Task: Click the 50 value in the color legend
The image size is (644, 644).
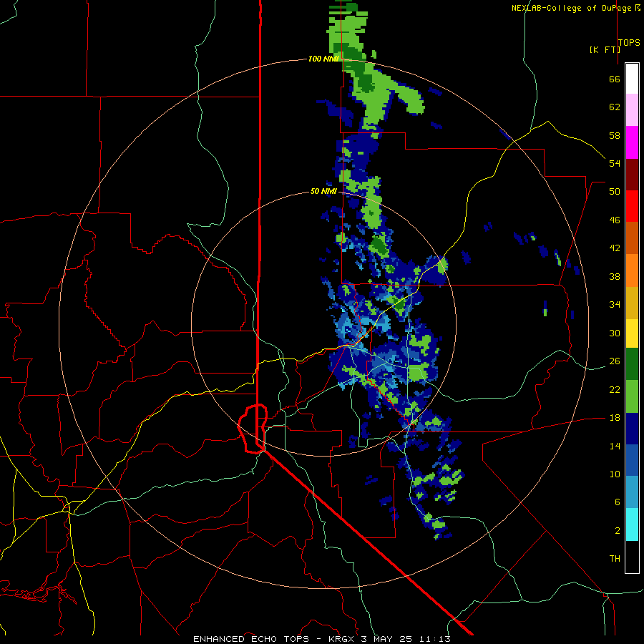Action: coord(615,192)
